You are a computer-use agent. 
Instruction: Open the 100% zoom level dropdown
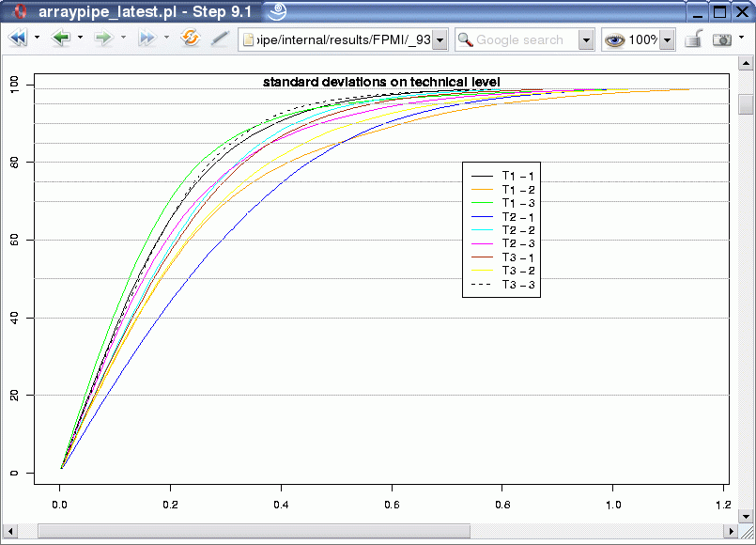pyautogui.click(x=667, y=40)
